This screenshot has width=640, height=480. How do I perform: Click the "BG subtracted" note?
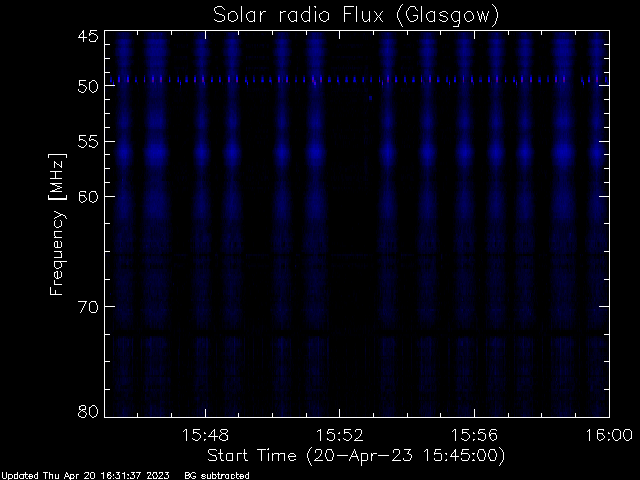217,476
